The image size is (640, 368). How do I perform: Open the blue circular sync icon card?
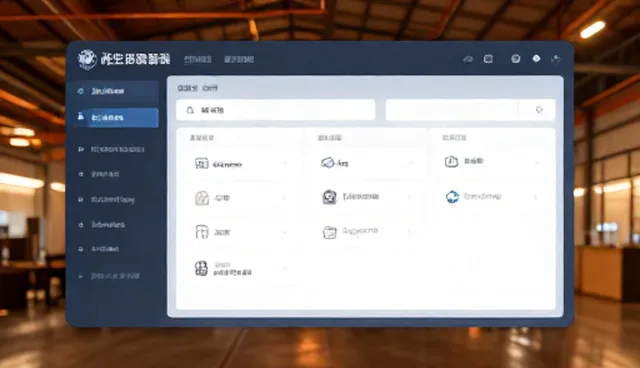point(493,197)
